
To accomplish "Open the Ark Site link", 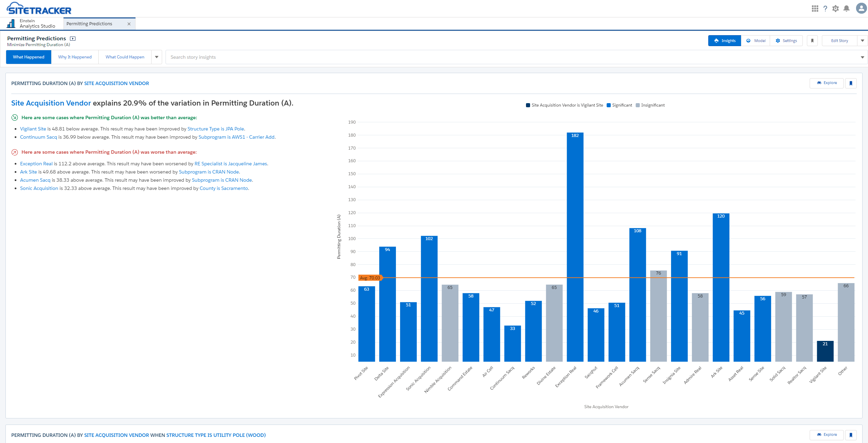I will tap(28, 172).
